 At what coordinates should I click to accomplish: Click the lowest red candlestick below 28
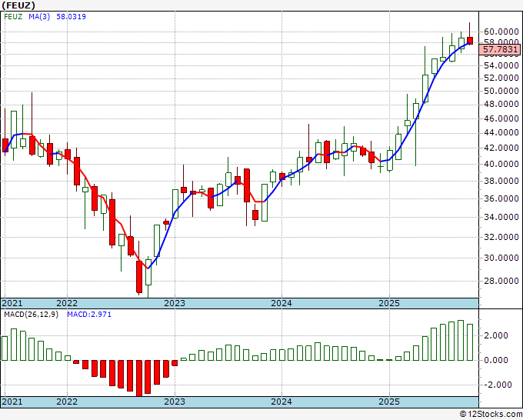(139, 277)
